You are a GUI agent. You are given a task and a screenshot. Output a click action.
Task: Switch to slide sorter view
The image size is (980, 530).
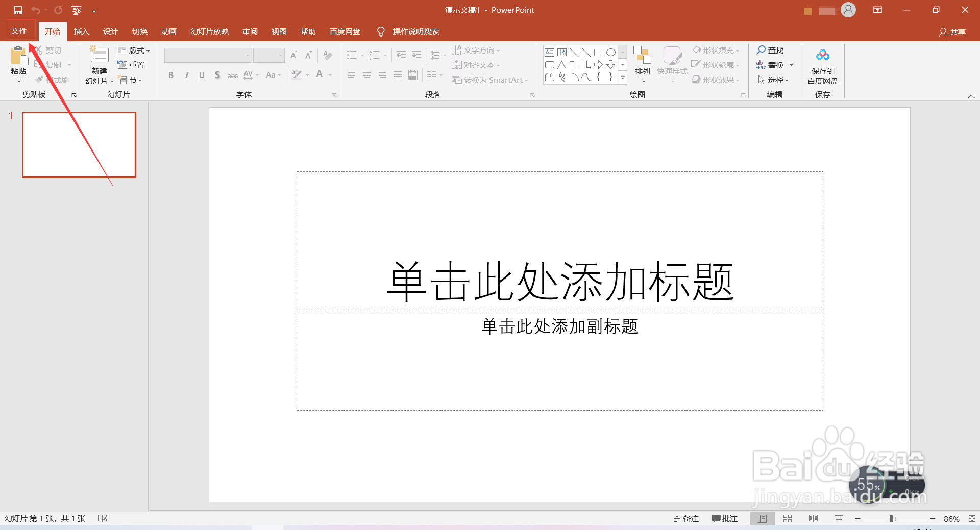[x=788, y=518]
